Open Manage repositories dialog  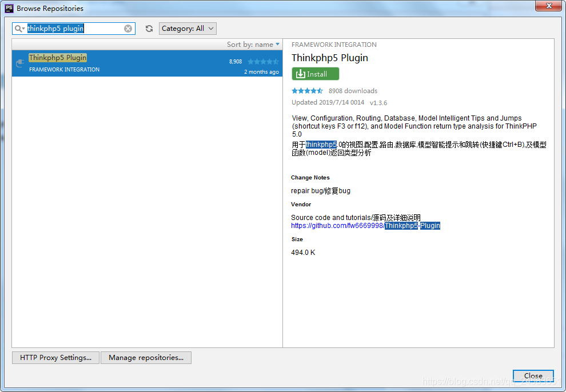click(146, 358)
